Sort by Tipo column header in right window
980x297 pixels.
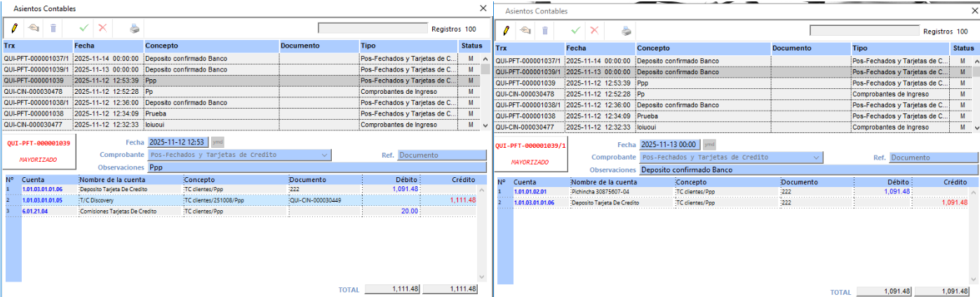[900, 48]
